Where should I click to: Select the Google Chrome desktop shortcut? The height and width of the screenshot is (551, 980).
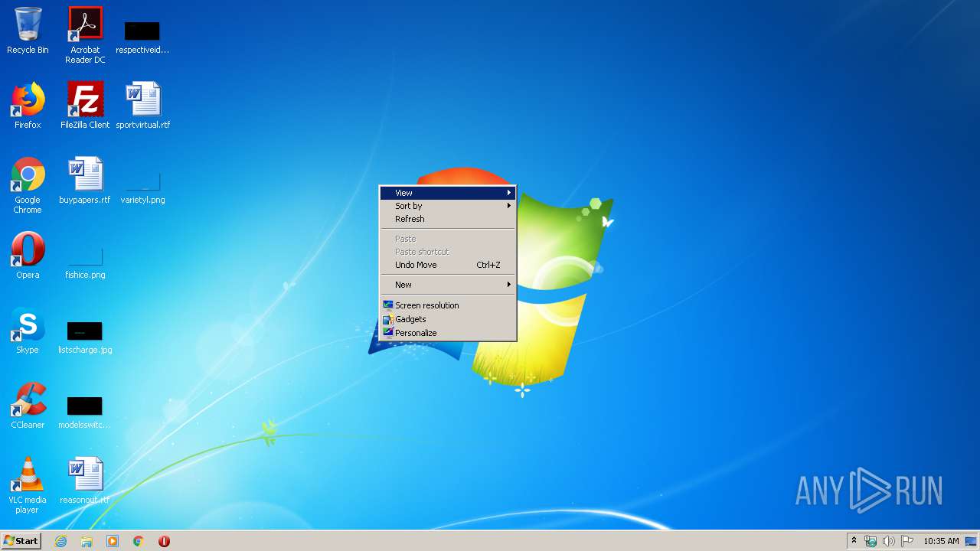coord(28,186)
